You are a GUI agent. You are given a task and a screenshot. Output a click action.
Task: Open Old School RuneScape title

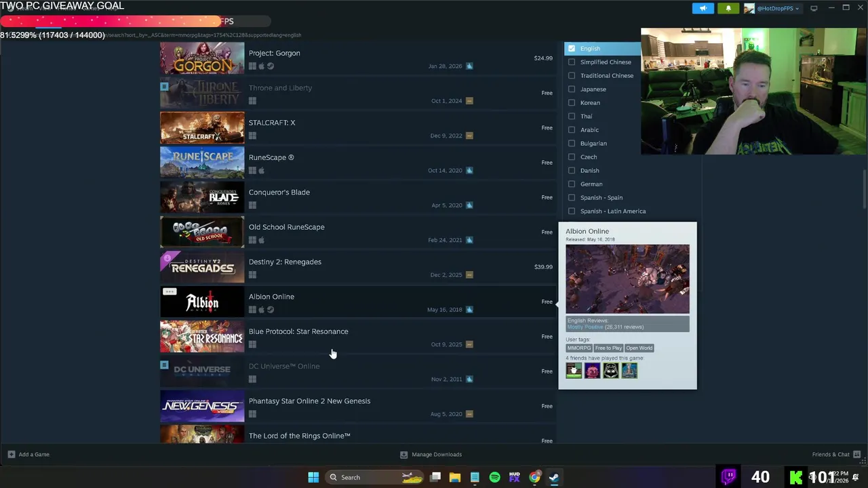[286, 227]
